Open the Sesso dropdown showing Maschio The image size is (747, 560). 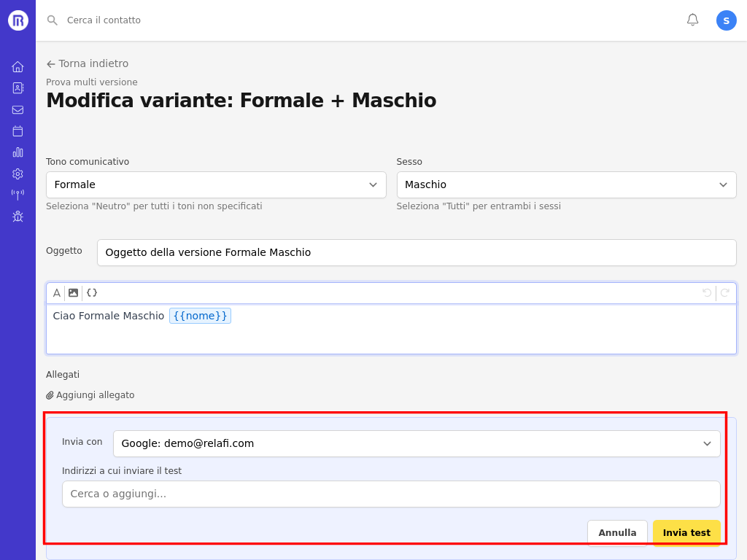566,184
